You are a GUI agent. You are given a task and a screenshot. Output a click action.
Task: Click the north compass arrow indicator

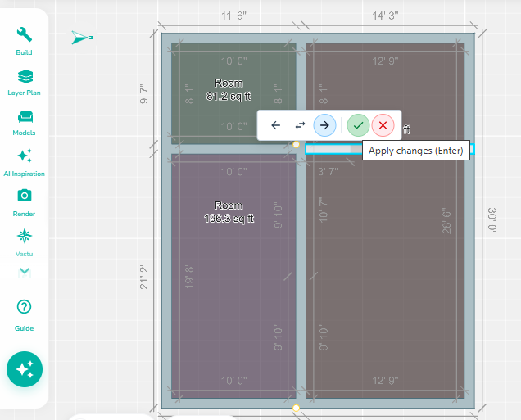[x=82, y=37]
